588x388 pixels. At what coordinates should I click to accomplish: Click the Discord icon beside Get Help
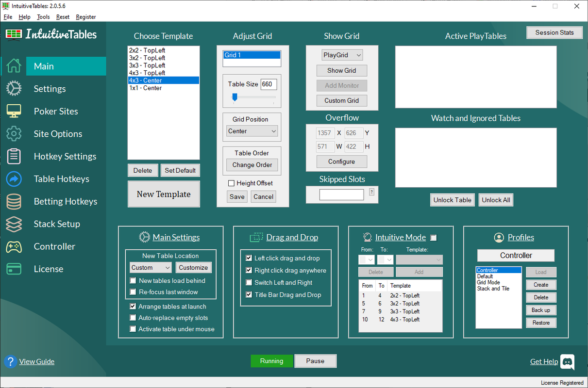click(567, 361)
